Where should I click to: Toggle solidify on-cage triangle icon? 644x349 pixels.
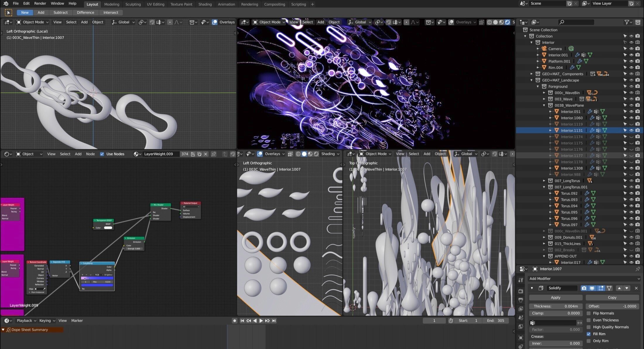pos(609,288)
